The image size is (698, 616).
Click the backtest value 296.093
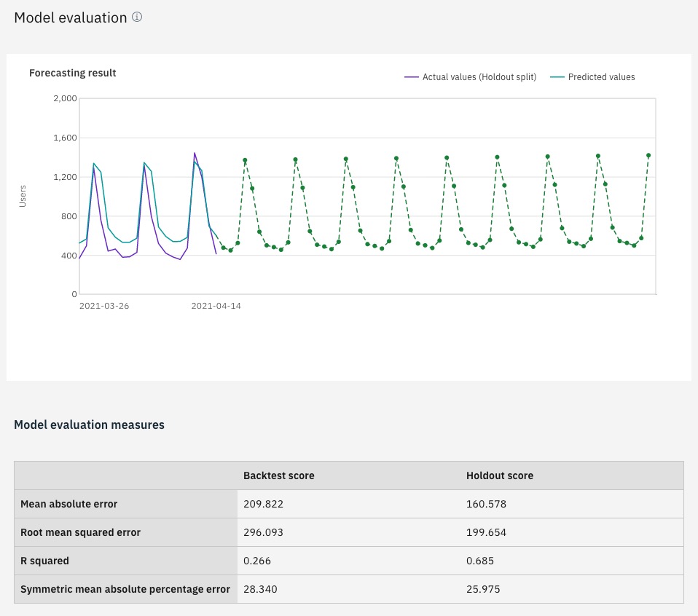(x=263, y=532)
